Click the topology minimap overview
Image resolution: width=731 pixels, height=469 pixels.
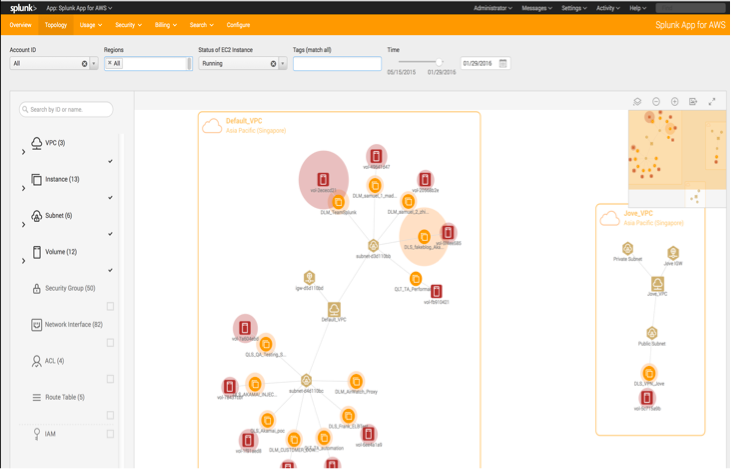[677, 159]
